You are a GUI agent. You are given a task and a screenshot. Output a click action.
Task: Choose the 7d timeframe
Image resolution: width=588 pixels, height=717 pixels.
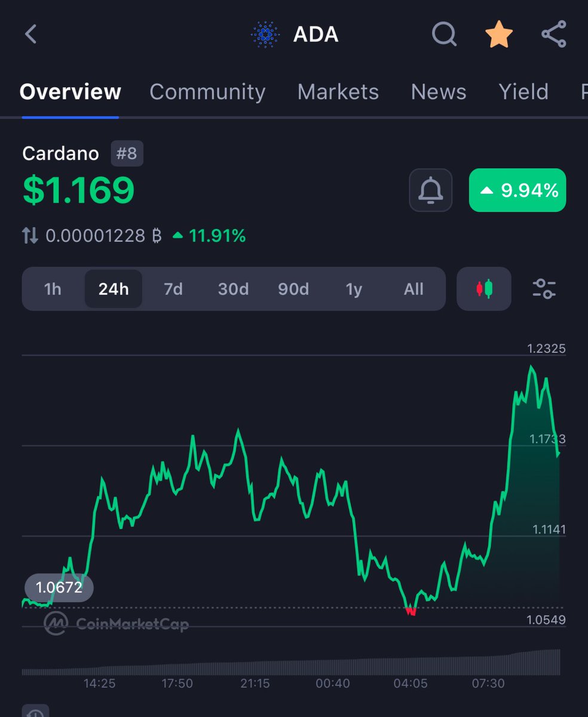click(173, 289)
